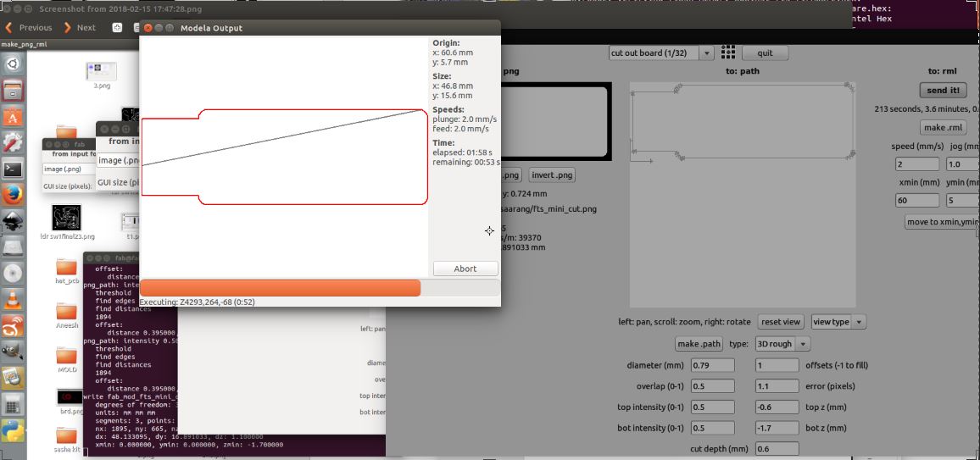Edit the cut depth (mm) field
This screenshot has width=980, height=460.
[777, 449]
